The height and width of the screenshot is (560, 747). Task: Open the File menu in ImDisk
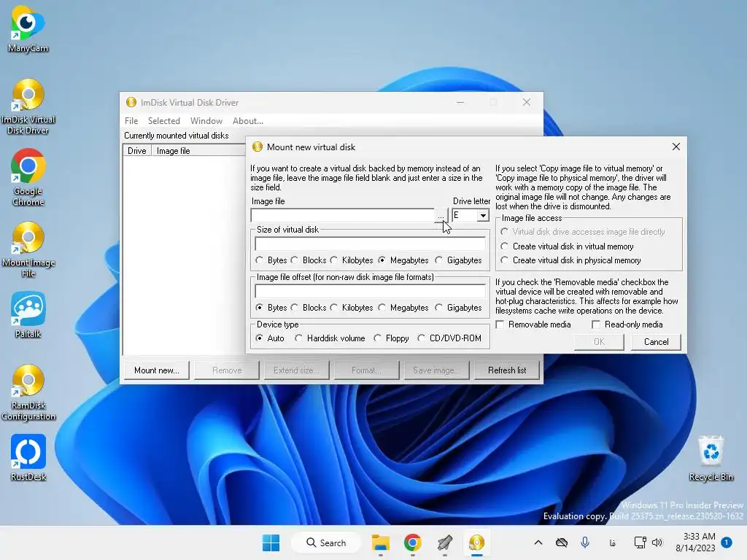(x=131, y=121)
